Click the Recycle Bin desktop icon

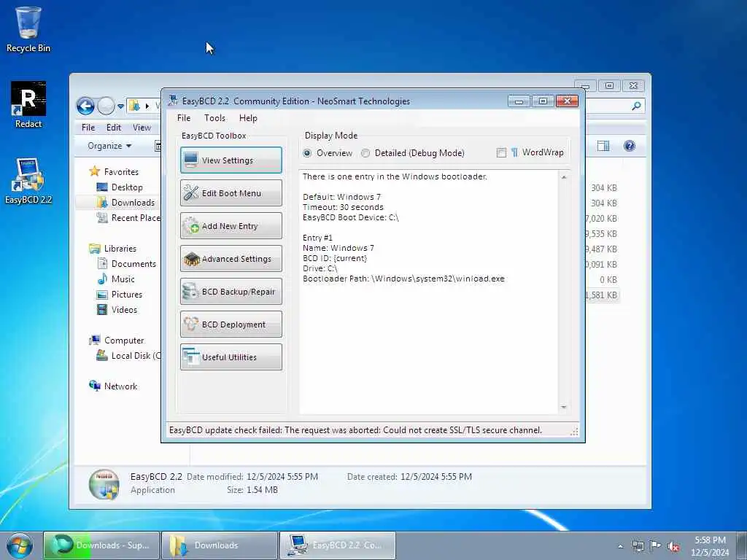tap(28, 29)
